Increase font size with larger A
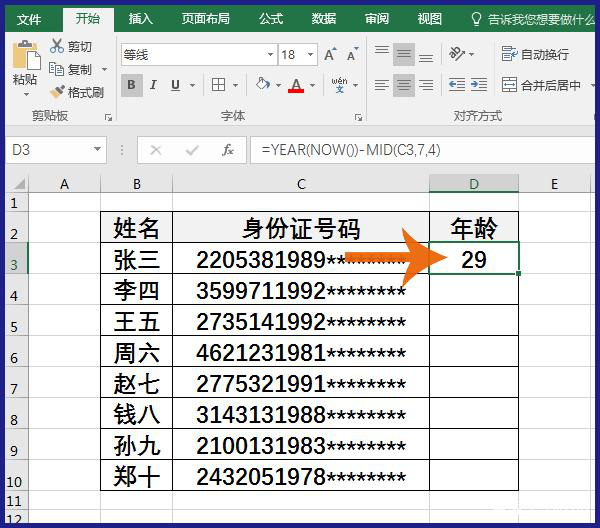 point(330,54)
